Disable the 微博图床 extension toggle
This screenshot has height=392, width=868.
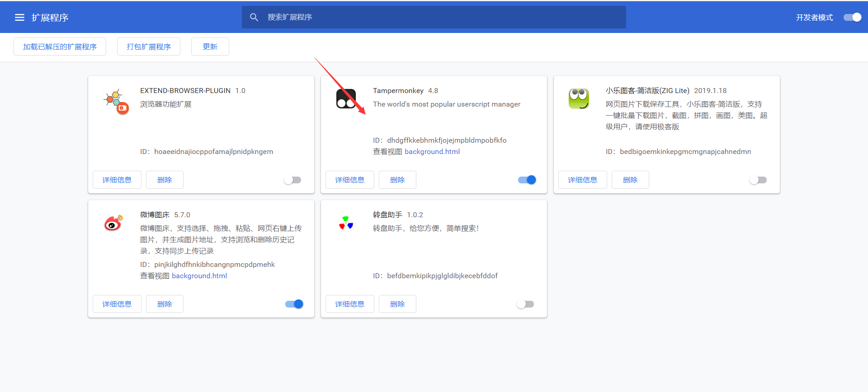(x=294, y=304)
